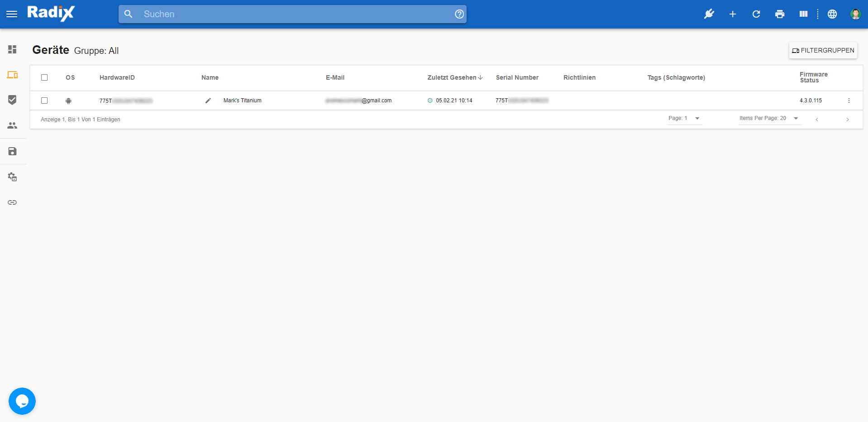Open the hamburger navigation menu
The width and height of the screenshot is (868, 422).
coord(12,14)
